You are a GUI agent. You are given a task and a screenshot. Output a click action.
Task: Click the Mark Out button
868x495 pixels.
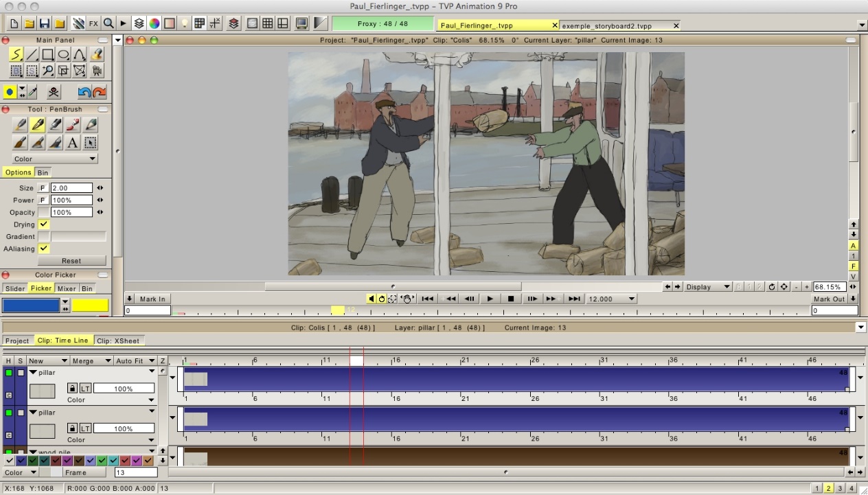click(829, 299)
